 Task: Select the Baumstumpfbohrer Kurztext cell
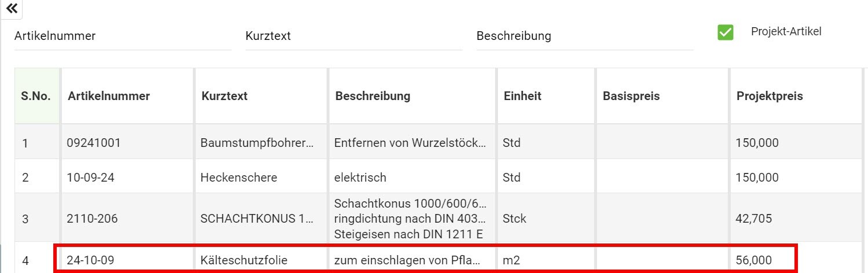pyautogui.click(x=257, y=142)
